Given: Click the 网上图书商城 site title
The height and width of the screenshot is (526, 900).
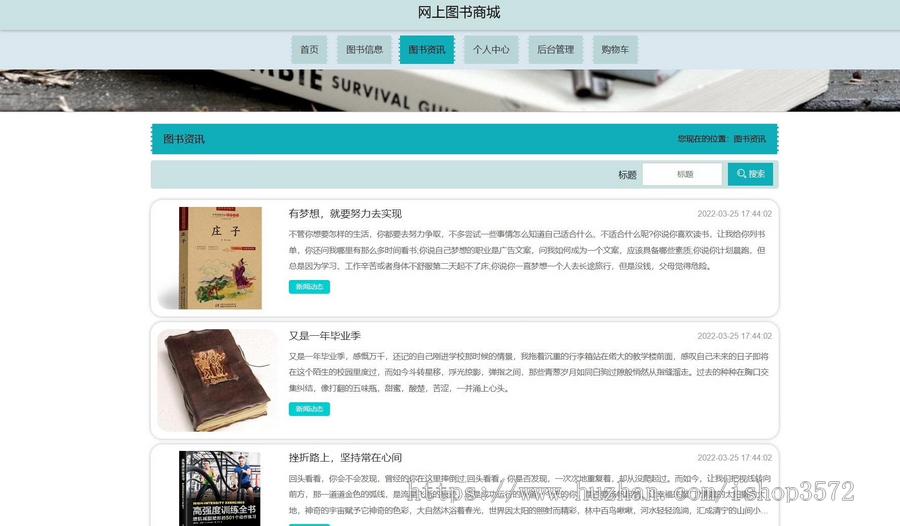Looking at the screenshot, I should click(x=459, y=13).
